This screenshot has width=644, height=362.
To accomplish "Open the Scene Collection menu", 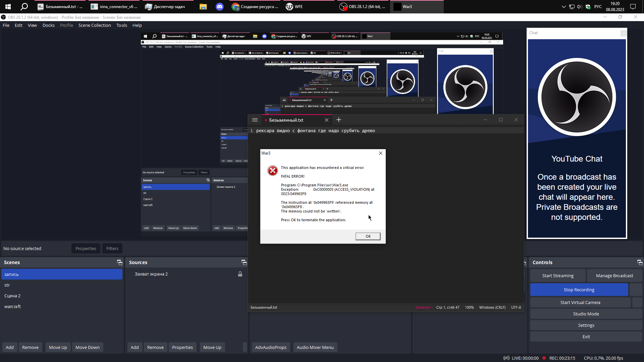I will tap(95, 25).
